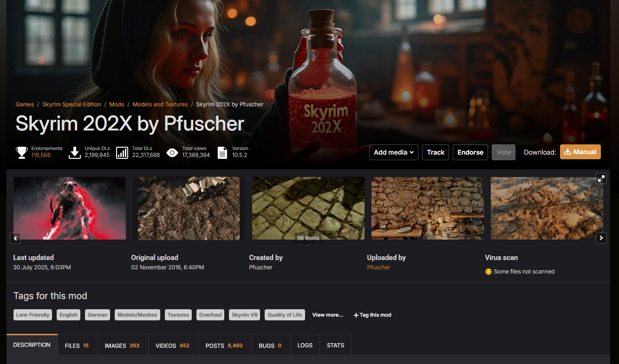Open the muddy snow texture thumbnail

click(547, 208)
